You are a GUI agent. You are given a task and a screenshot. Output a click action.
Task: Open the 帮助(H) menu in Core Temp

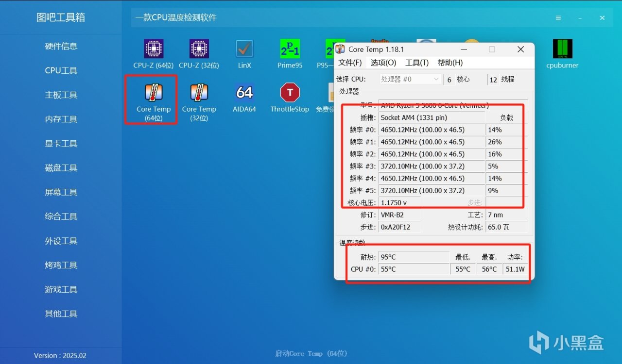point(450,63)
